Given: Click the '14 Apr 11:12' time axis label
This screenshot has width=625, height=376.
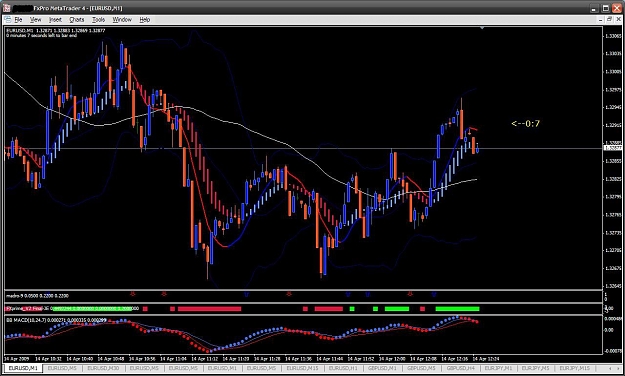Looking at the screenshot, I should point(204,358).
